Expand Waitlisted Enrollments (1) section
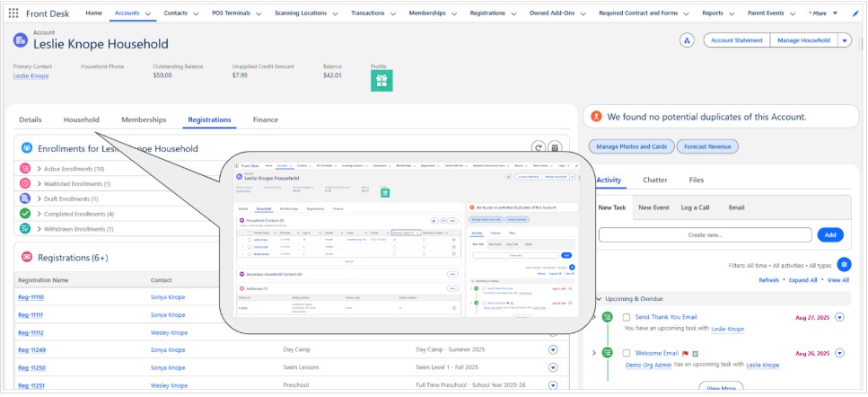 click(75, 183)
